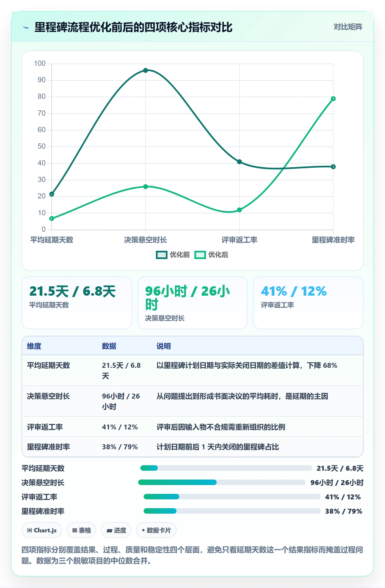Click the 决策悬空时长 x-axis label
385x588 pixels.
(145, 240)
